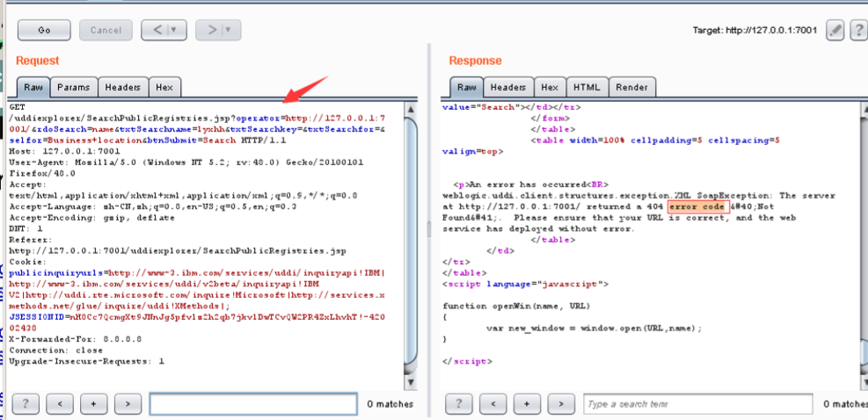Open the Hex tab in Response panel
This screenshot has height=420, width=868.
[549, 88]
